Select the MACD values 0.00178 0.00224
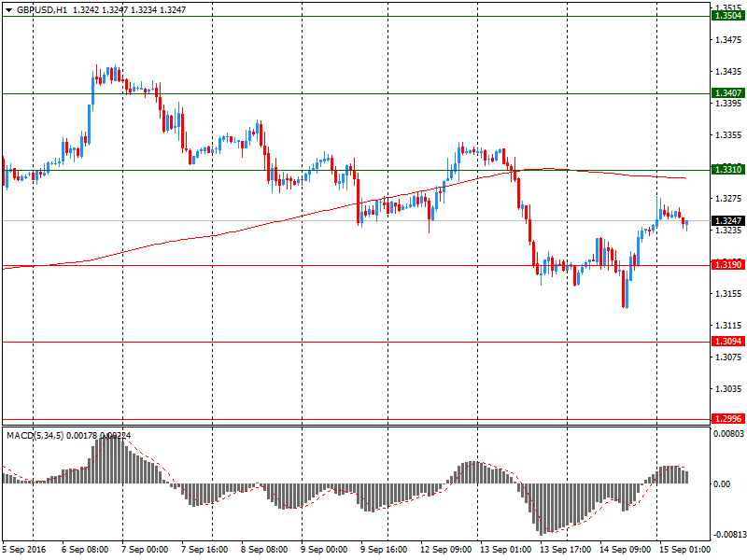 point(99,435)
